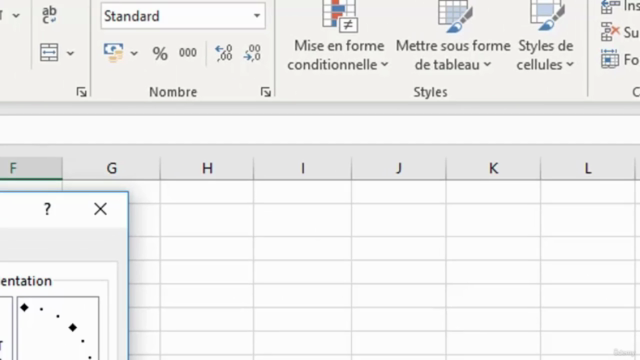Image resolution: width=640 pixels, height=360 pixels.
Task: Click the wrap text icon
Action: coord(49,15)
